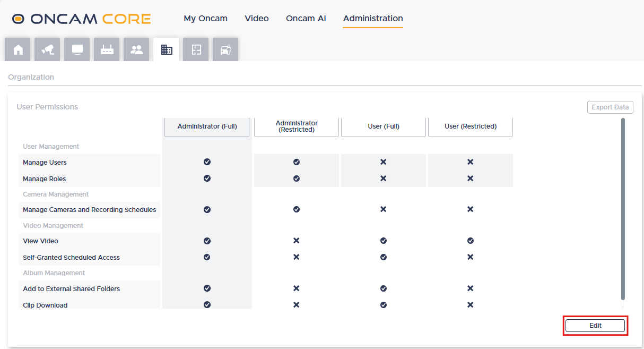The width and height of the screenshot is (644, 349).
Task: Select the User (Restricted) role column header
Action: (471, 126)
